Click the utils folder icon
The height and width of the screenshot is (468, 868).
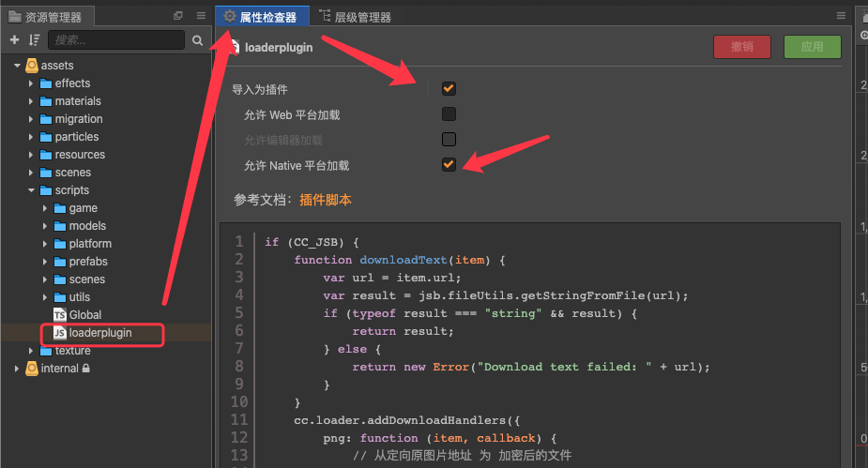(x=60, y=297)
